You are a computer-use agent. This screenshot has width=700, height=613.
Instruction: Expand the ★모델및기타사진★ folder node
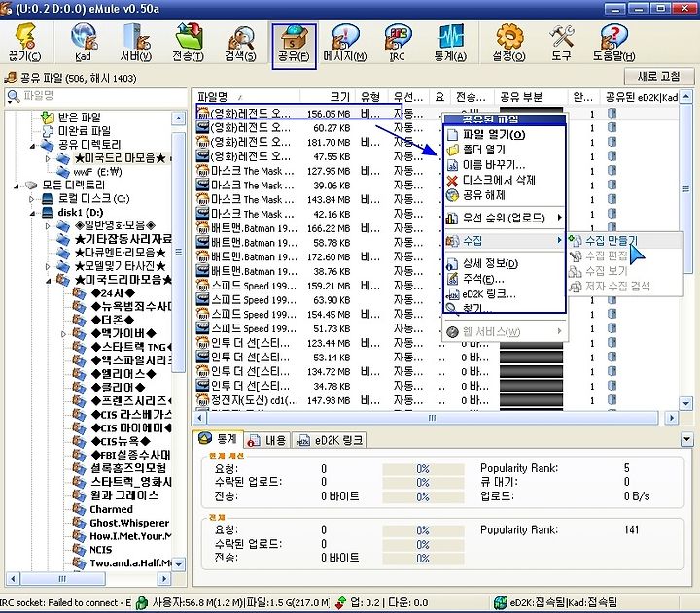pos(48,267)
